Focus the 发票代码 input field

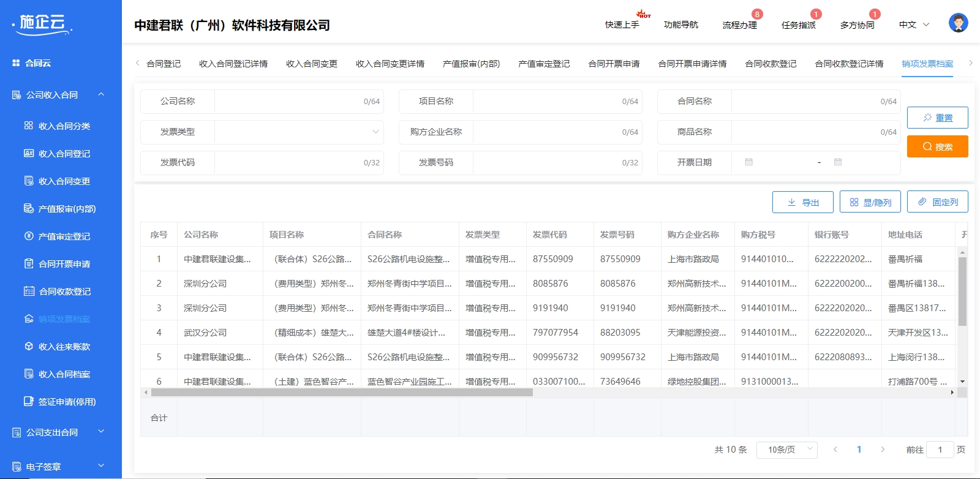pos(299,162)
